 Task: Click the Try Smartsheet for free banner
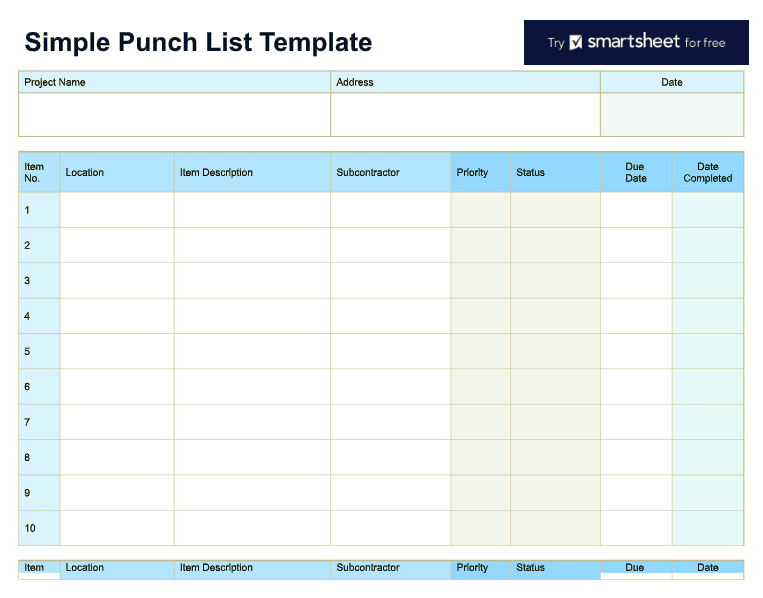point(636,43)
